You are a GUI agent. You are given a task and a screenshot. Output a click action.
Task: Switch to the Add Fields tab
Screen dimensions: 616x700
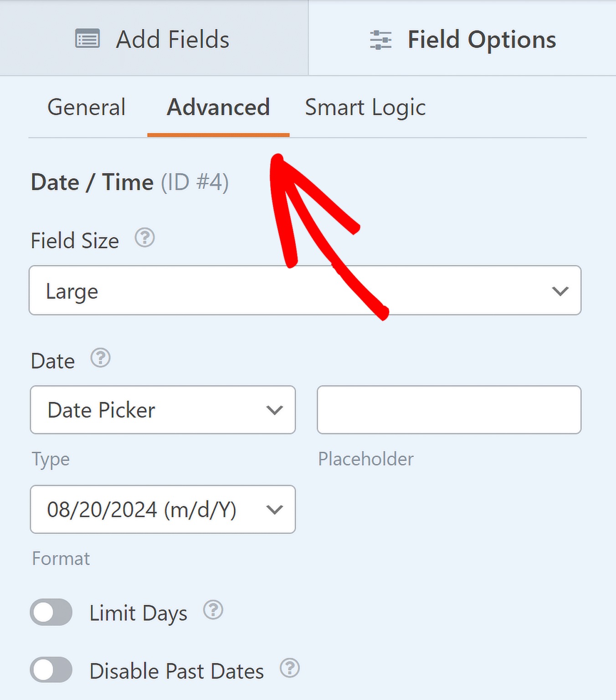[172, 39]
